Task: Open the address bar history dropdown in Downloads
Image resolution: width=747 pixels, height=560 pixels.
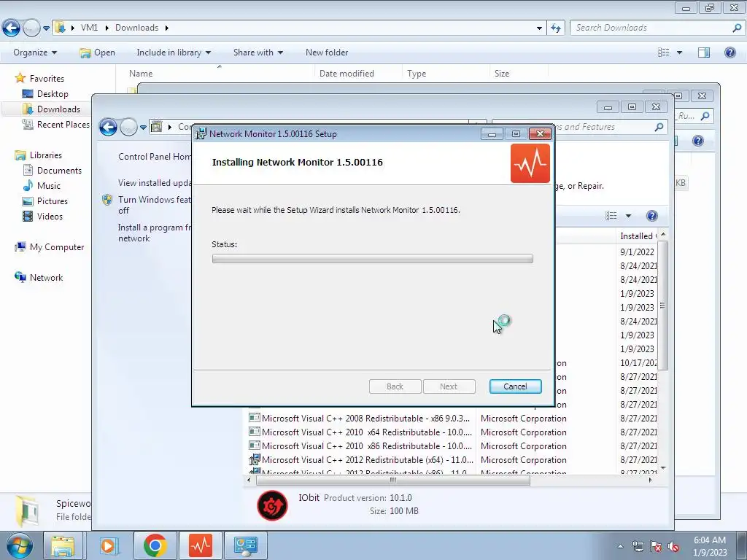Action: (539, 28)
